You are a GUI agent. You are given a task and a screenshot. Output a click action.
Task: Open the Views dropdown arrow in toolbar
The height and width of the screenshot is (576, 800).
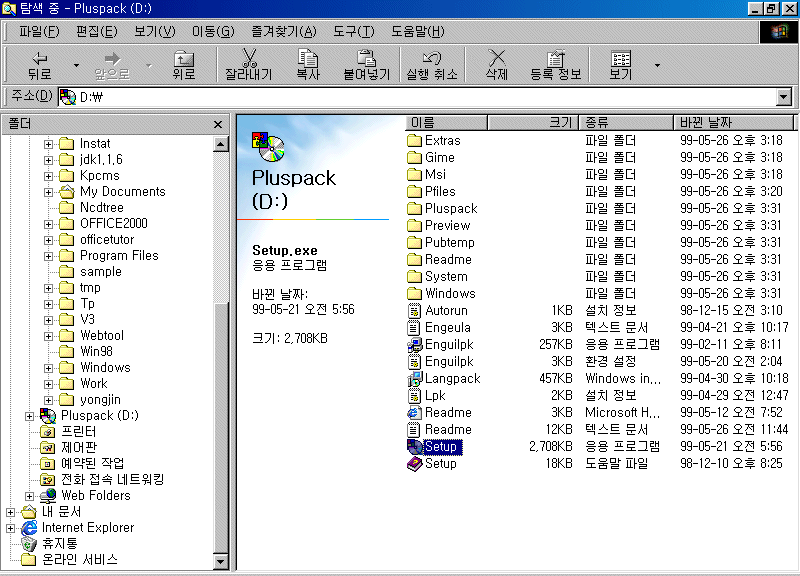click(x=657, y=65)
